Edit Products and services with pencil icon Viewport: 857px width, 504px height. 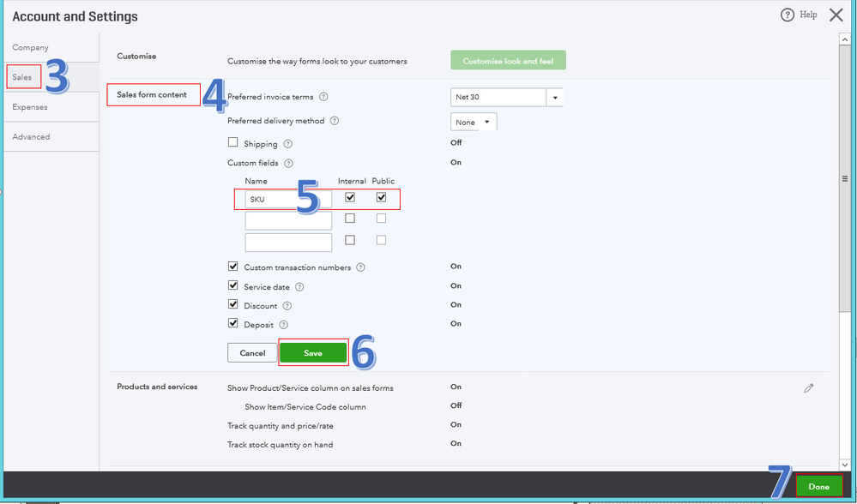click(x=809, y=388)
